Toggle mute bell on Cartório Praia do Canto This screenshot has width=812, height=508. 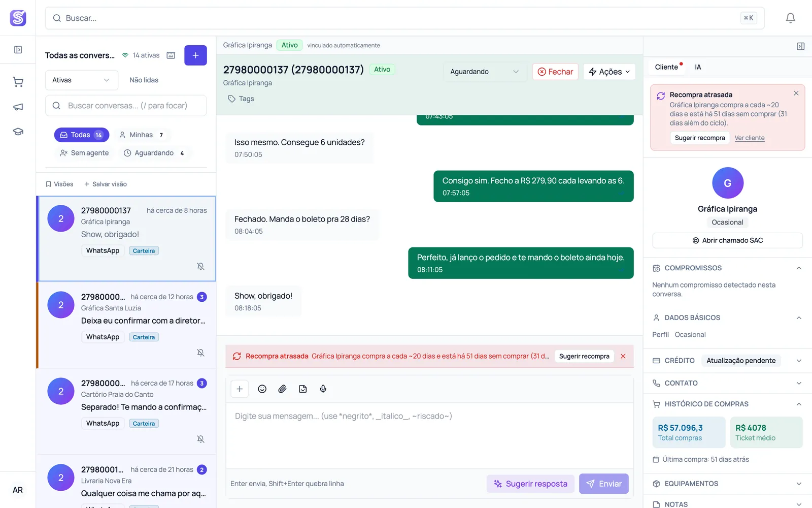tap(201, 439)
